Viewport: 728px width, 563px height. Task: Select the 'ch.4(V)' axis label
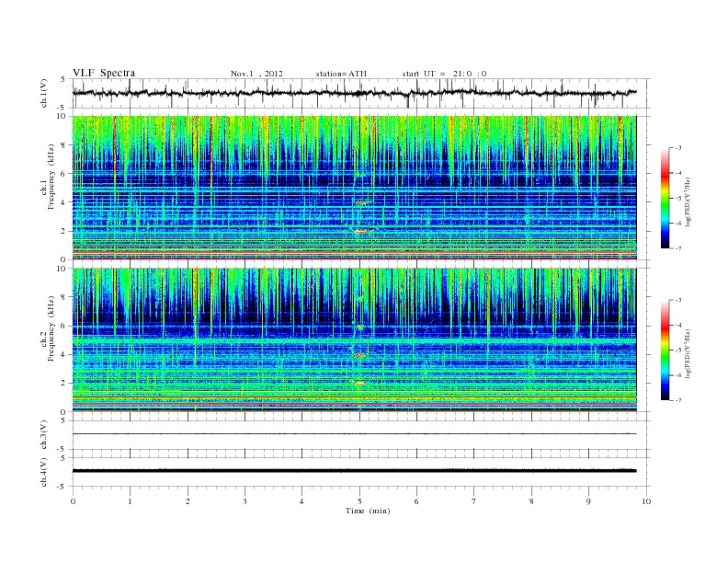[44, 472]
